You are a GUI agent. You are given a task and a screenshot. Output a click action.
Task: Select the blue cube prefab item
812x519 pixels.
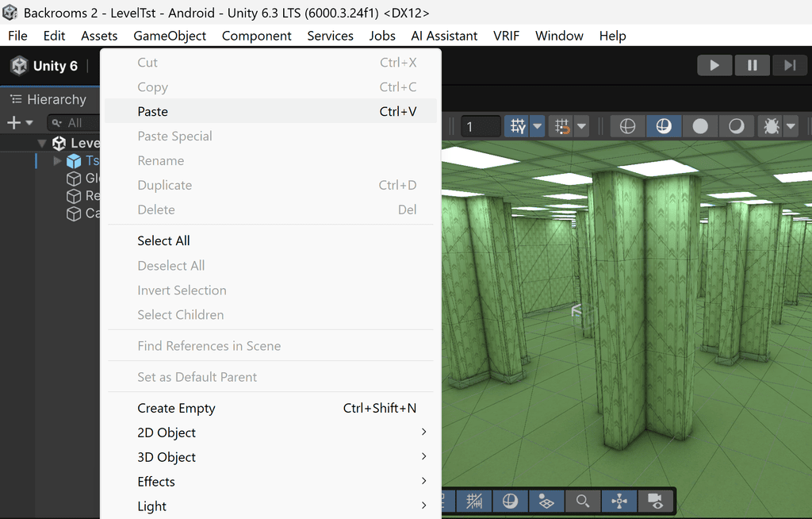tap(74, 161)
